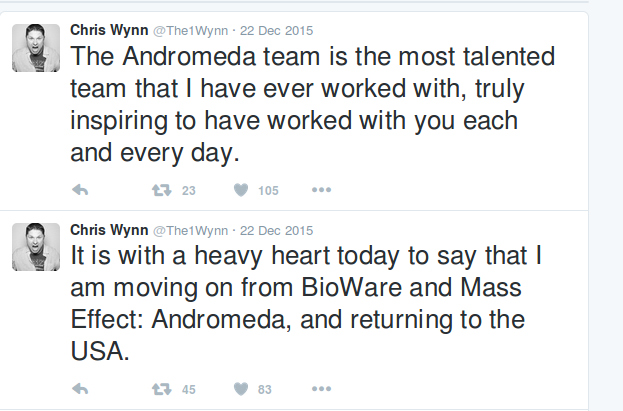Click Chris Wynn's avatar on the second tweet

pyautogui.click(x=36, y=246)
